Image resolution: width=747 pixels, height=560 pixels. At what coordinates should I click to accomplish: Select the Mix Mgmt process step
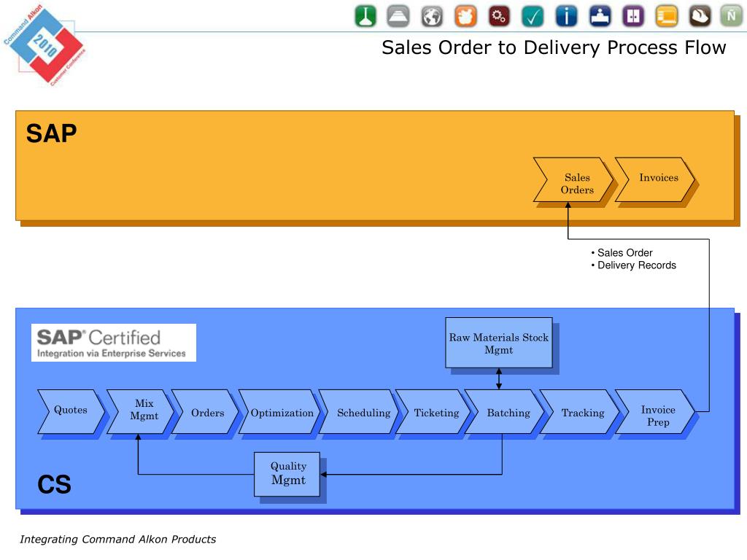click(141, 411)
